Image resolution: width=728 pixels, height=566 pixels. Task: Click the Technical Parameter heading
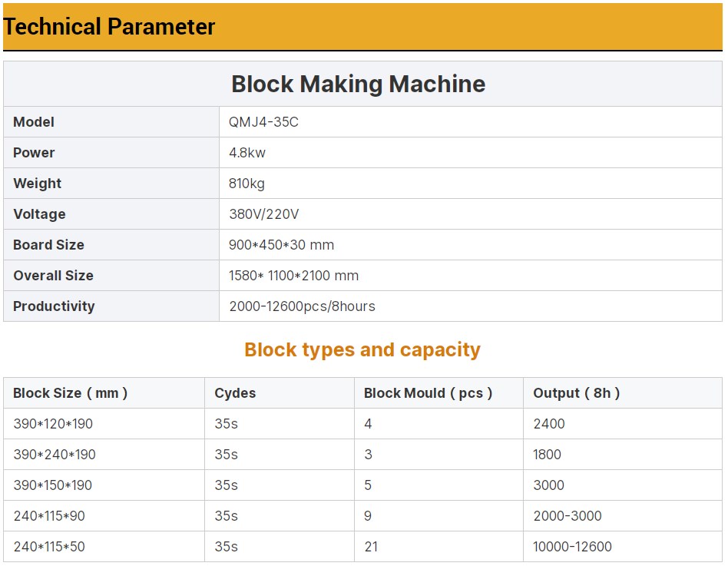[109, 27]
